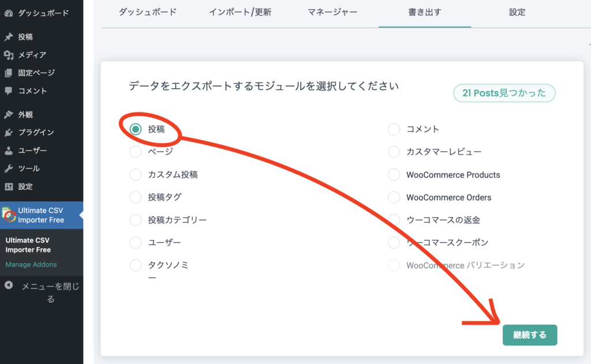
Task: Click the plug icon beside プラグイン
Action: tap(9, 132)
